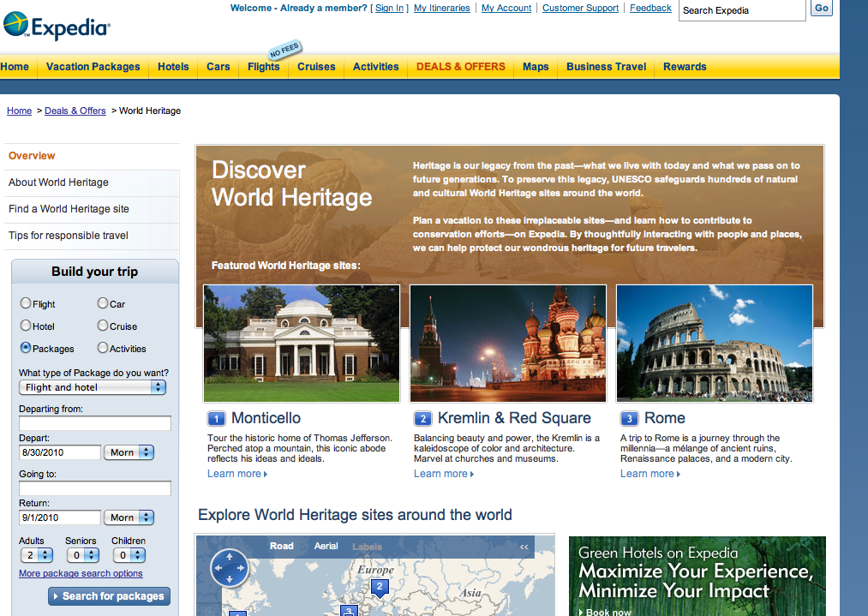Screen dimensions: 868x616
Task: Select the Car radio button
Action: click(x=103, y=303)
